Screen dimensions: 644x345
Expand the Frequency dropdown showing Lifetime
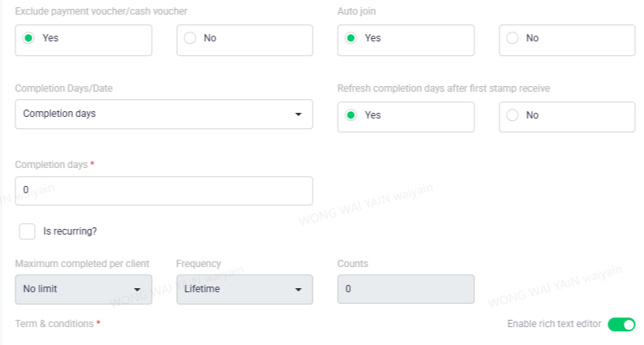click(x=244, y=289)
